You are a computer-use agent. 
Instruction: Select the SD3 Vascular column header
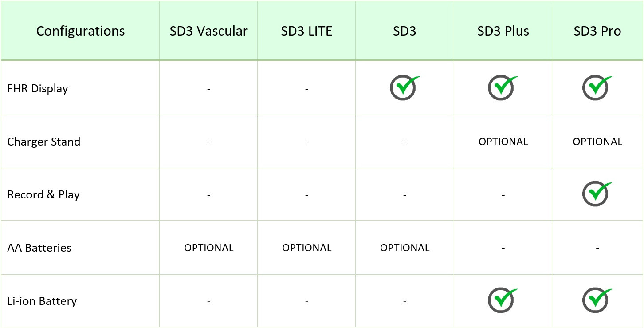208,31
